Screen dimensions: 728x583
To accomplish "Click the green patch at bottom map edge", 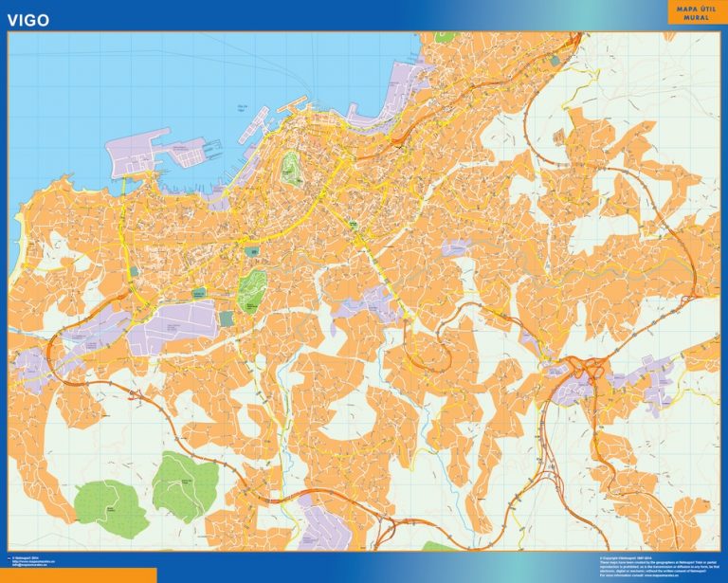I will click(x=439, y=547).
